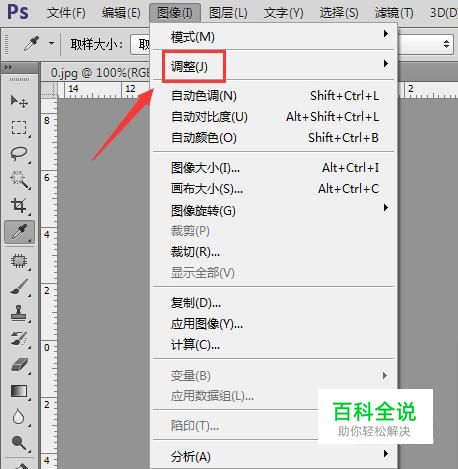Select the Move tool
458x469 pixels.
point(19,101)
